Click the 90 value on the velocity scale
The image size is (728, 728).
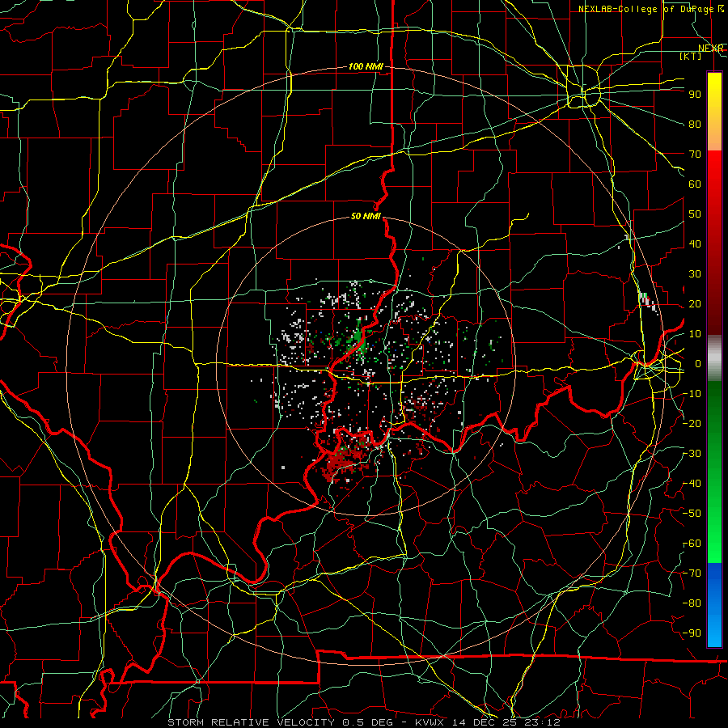tap(695, 95)
